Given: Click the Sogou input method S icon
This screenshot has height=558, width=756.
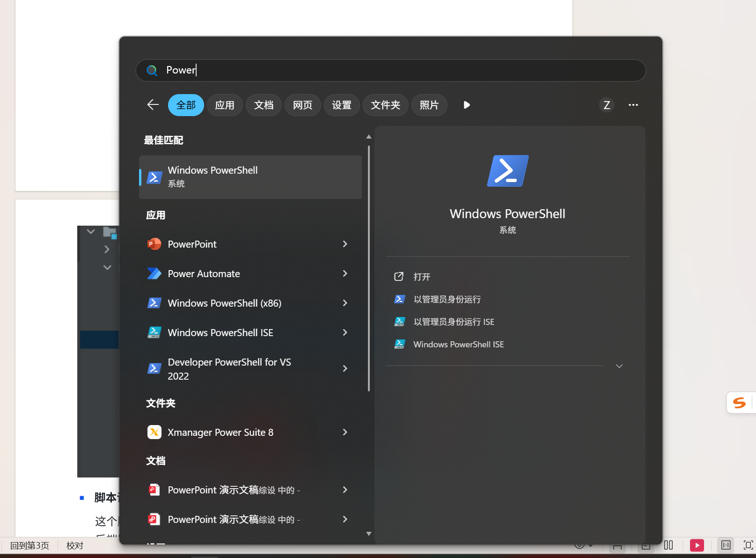Looking at the screenshot, I should pyautogui.click(x=740, y=403).
